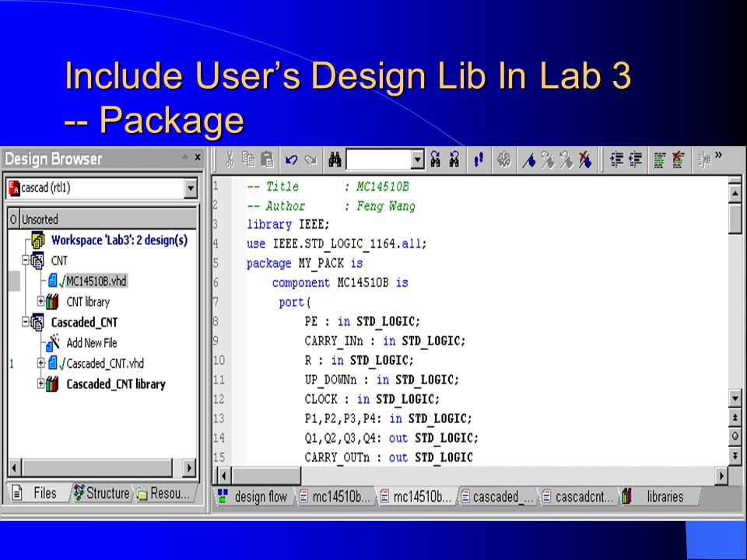Close the Design Browser panel
This screenshot has width=747, height=560.
click(198, 156)
